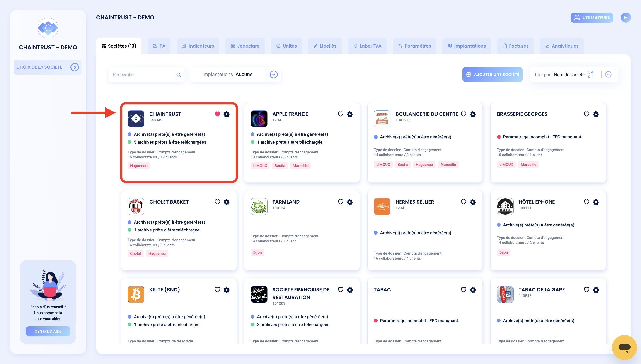
Task: Switch to the Sociétés (13) tab
Action: 119,46
